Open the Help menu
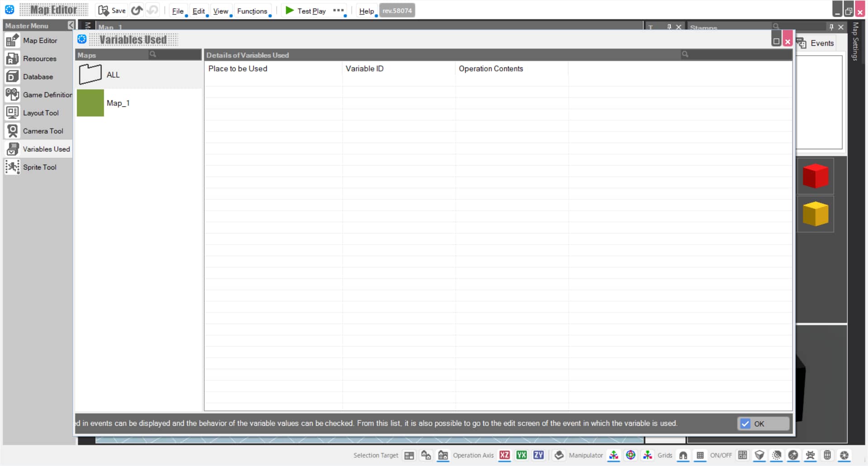Viewport: 868px width, 466px height. coord(366,11)
